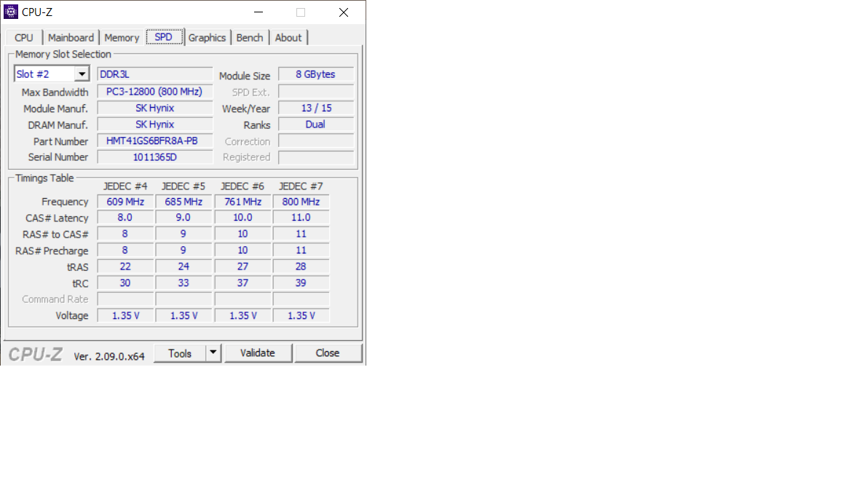Click CAS# Latency value 11.0

301,218
